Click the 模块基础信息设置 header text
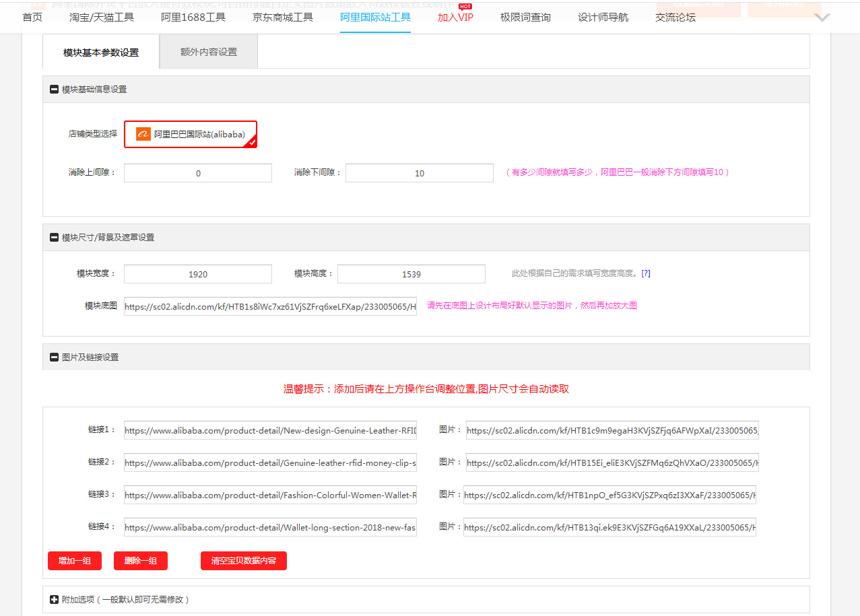The height and width of the screenshot is (616, 860). click(x=94, y=89)
